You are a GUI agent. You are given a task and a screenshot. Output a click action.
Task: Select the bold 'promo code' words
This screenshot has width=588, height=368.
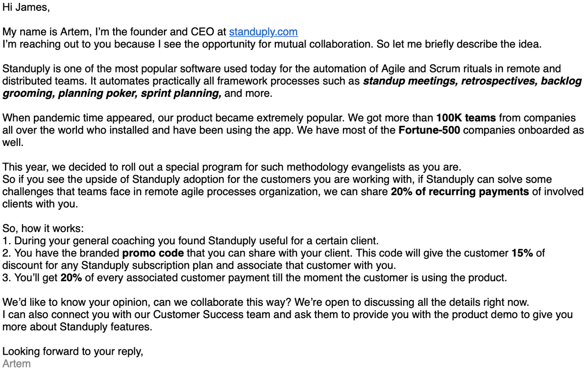[x=153, y=253]
